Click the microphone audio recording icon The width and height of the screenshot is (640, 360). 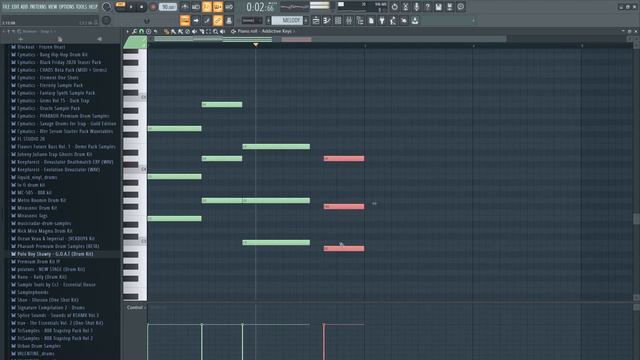coord(416,7)
